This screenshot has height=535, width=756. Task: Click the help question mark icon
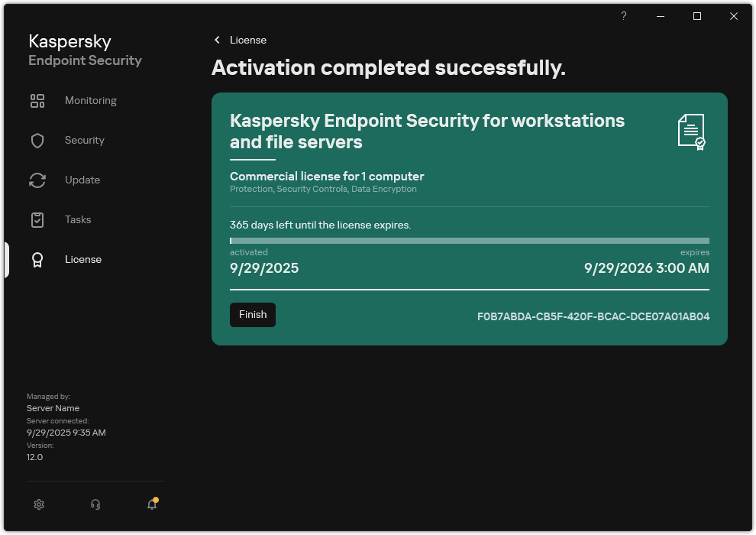(623, 16)
